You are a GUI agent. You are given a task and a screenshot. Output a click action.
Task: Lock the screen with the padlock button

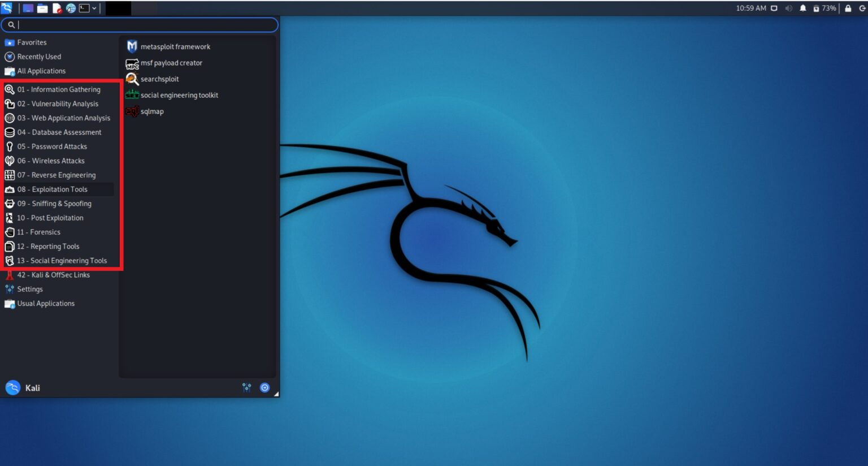tap(847, 8)
